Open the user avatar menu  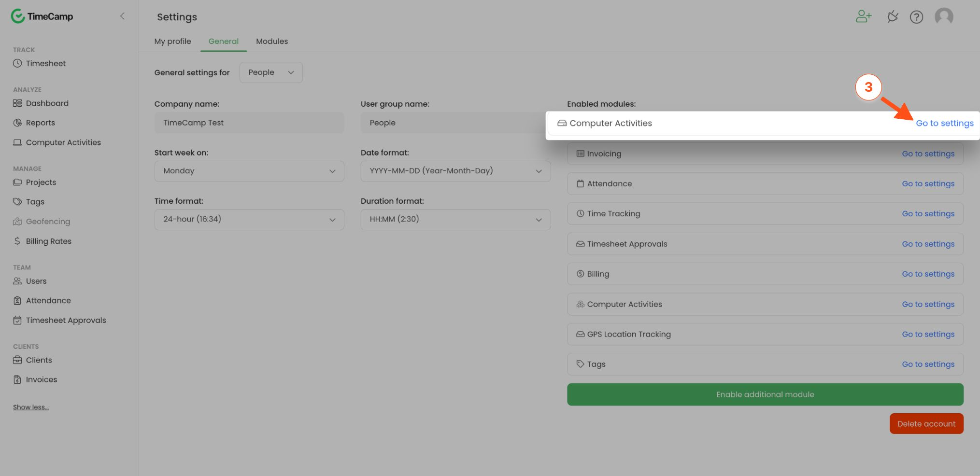pos(943,17)
